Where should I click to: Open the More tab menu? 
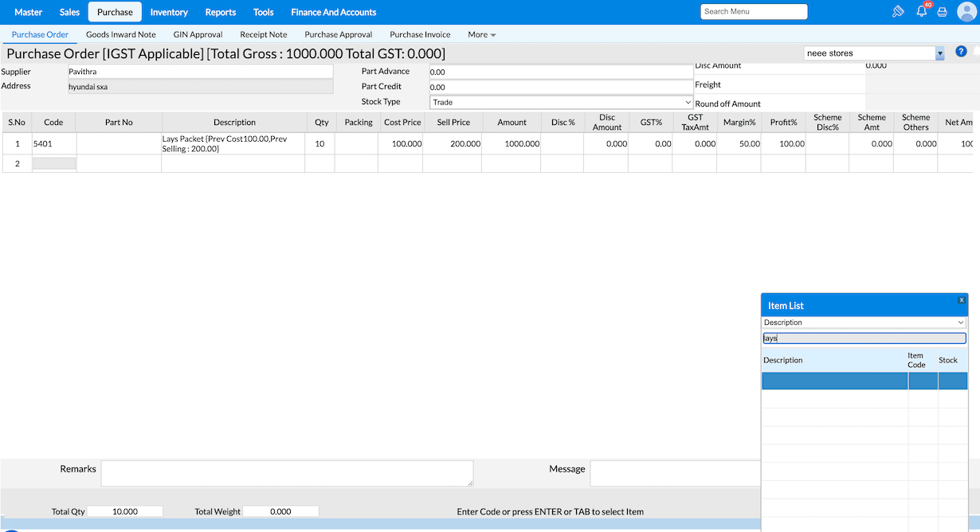pyautogui.click(x=481, y=35)
